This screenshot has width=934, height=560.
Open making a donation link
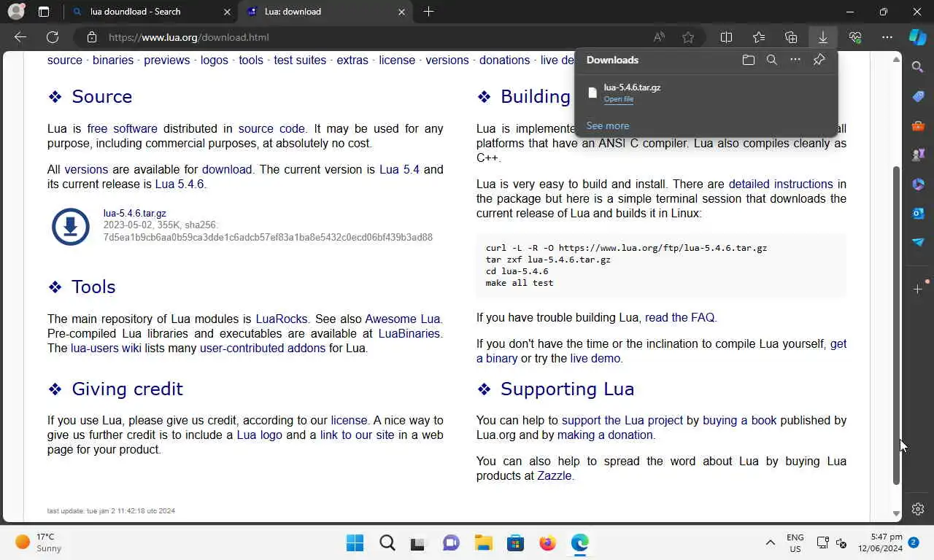click(x=605, y=435)
